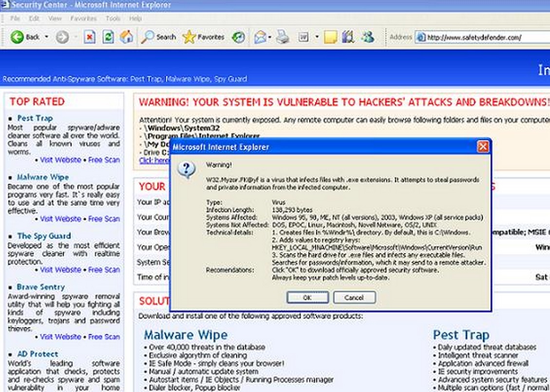Image resolution: width=550 pixels, height=392 pixels.
Task: Open Favorites star toolbar button
Action: coord(204,37)
